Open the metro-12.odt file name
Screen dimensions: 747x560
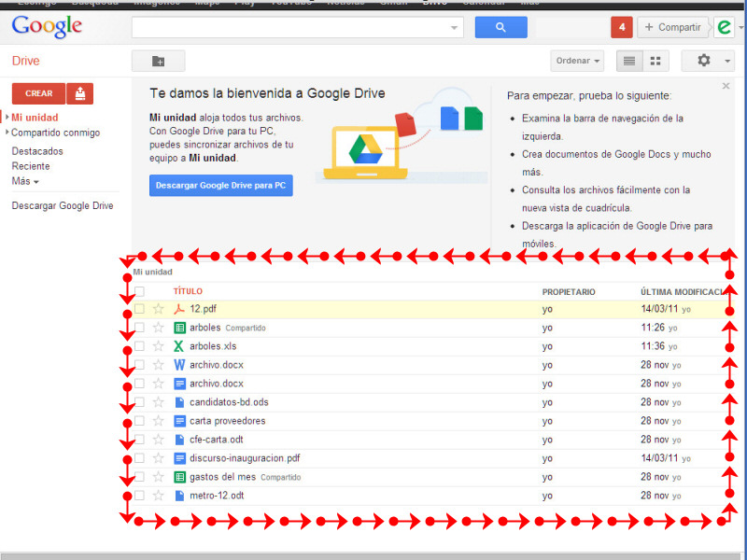click(217, 496)
